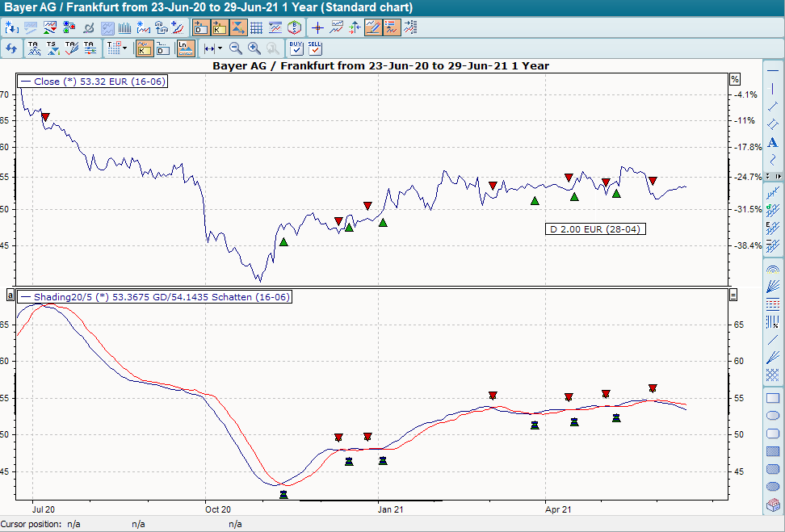Open the grid settings dropdown arrow
Screen dimensions: 785x532
(124, 48)
